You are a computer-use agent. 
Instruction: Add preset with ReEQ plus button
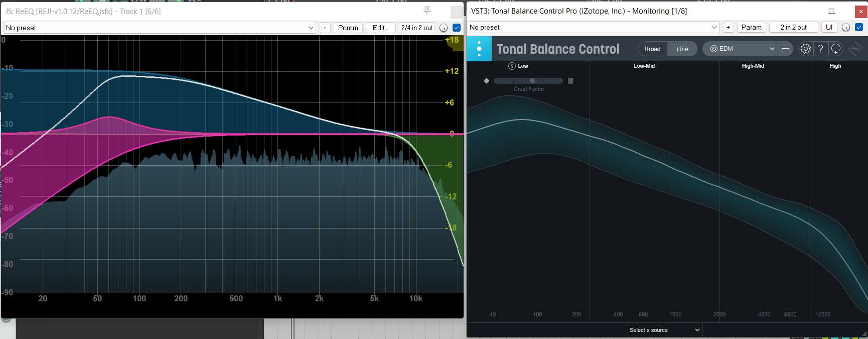pyautogui.click(x=325, y=28)
